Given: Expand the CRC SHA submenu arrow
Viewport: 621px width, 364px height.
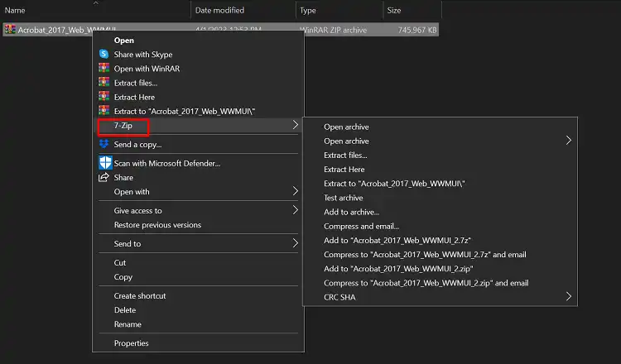Looking at the screenshot, I should [x=569, y=297].
